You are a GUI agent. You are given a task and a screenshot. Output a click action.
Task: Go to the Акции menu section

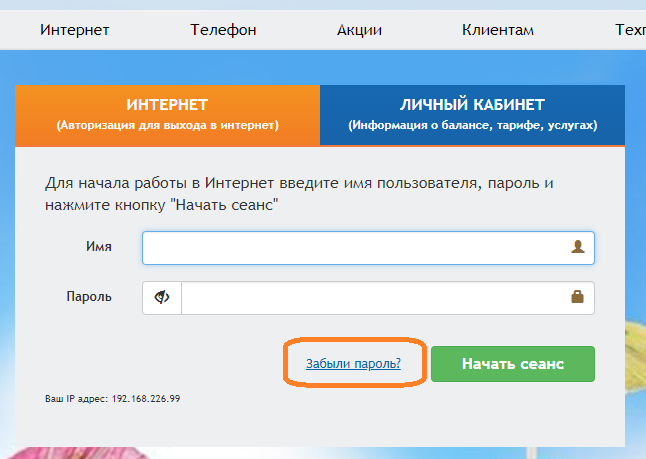coord(359,30)
